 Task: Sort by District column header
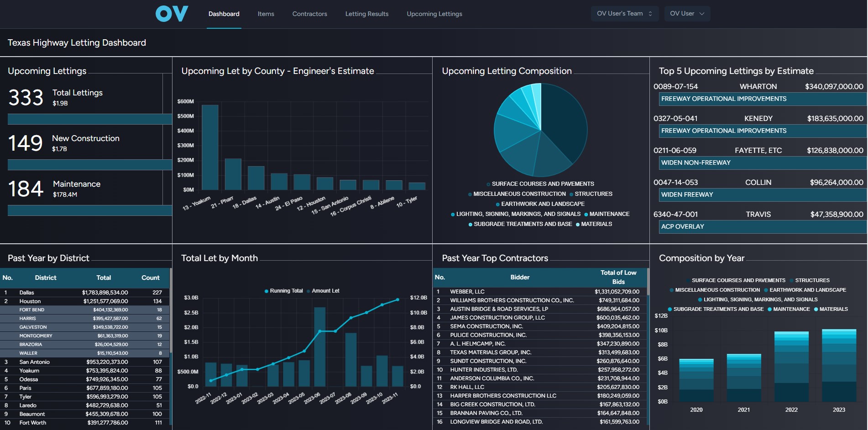pyautogui.click(x=46, y=278)
